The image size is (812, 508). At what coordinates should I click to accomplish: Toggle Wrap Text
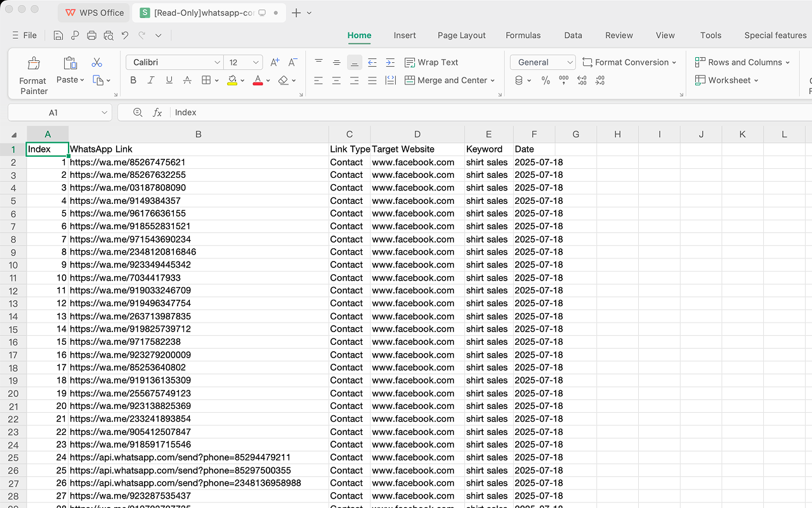click(x=431, y=62)
